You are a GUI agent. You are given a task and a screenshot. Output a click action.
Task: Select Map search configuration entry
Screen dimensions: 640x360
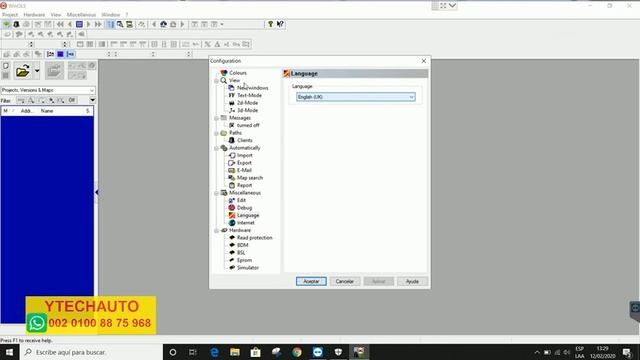click(250, 178)
